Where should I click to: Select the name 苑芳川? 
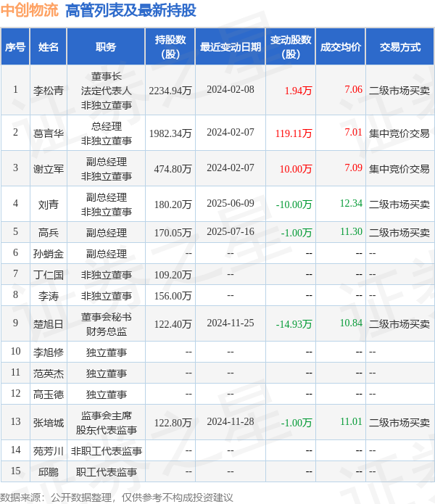point(49,451)
